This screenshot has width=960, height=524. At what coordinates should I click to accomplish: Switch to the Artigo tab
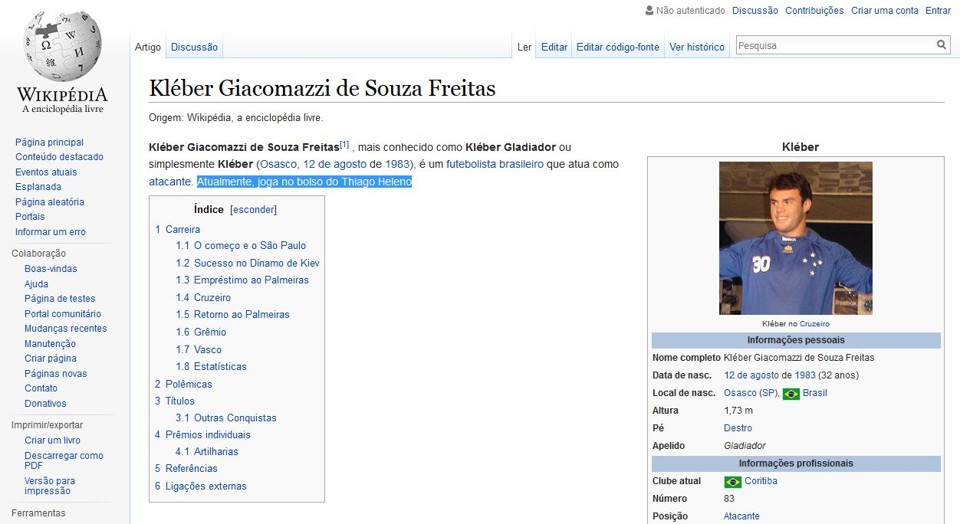(148, 47)
